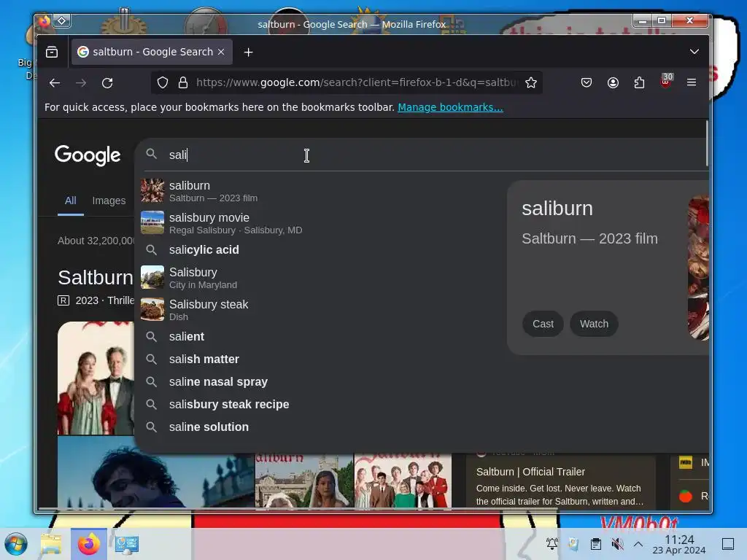Screen dimensions: 747x560
Task: Click the show desktop button in the taskbar
Action: tap(728, 544)
